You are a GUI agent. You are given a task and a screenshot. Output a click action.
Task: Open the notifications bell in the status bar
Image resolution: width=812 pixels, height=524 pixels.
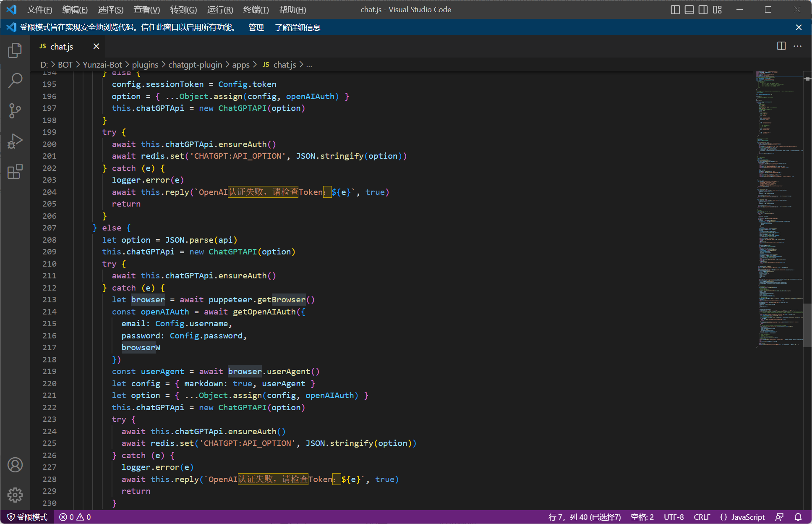[x=799, y=517]
